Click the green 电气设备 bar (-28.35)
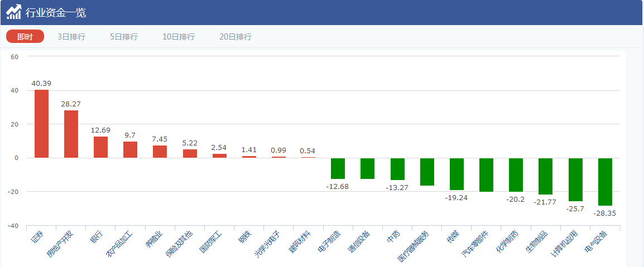Viewport: 644px width, 267px height. 605,182
